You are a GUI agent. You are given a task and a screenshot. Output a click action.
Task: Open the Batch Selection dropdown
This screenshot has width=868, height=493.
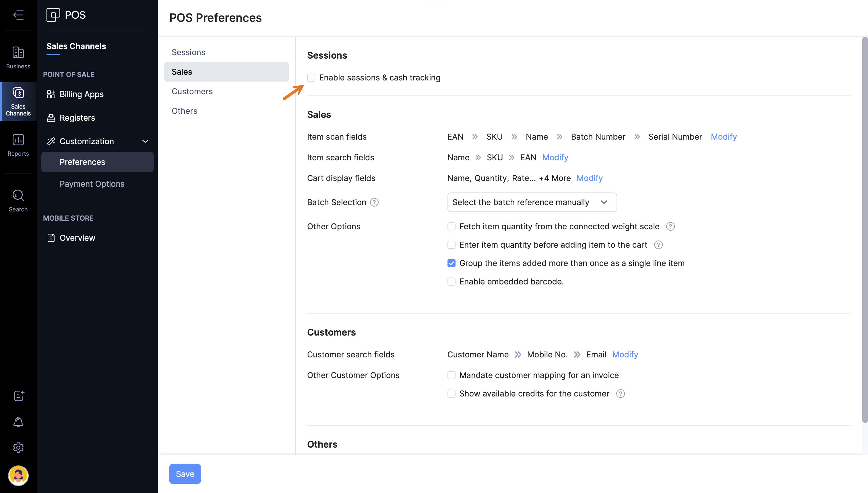(x=532, y=203)
